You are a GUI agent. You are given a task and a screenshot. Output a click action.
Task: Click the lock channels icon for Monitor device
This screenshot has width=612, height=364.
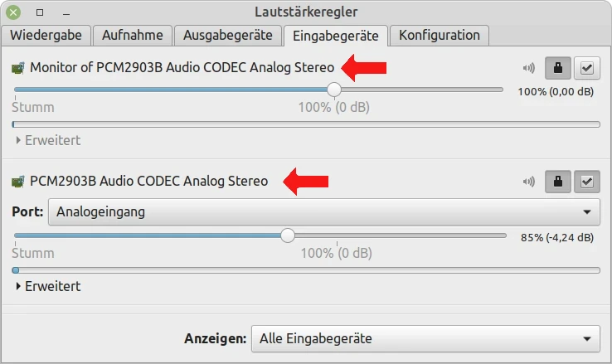click(x=557, y=68)
